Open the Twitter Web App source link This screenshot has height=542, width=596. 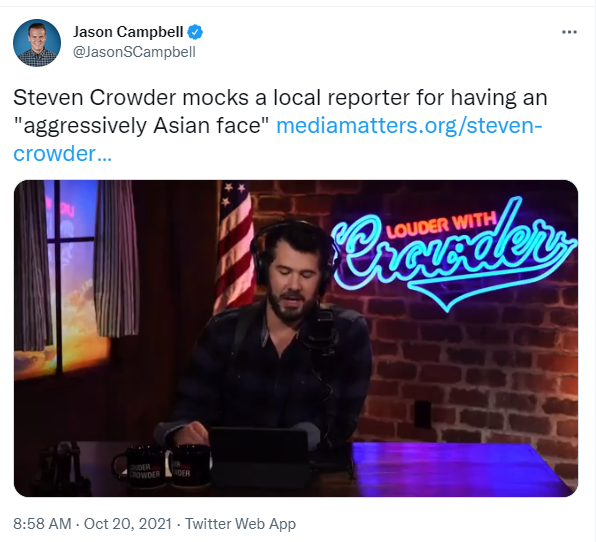click(240, 524)
